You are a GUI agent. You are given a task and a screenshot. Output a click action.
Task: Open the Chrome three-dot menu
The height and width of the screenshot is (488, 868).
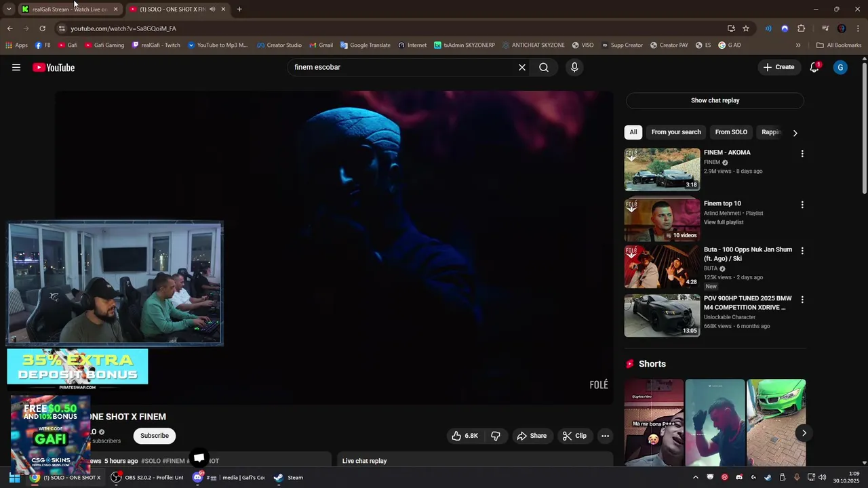pos(858,28)
